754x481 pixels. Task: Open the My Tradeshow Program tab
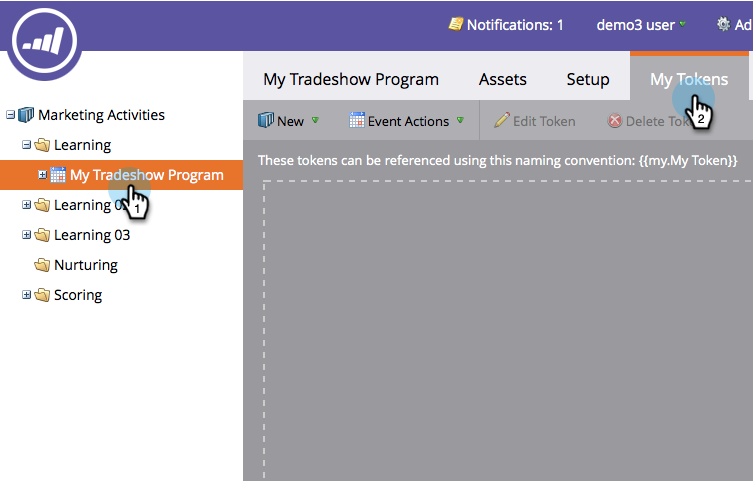351,79
